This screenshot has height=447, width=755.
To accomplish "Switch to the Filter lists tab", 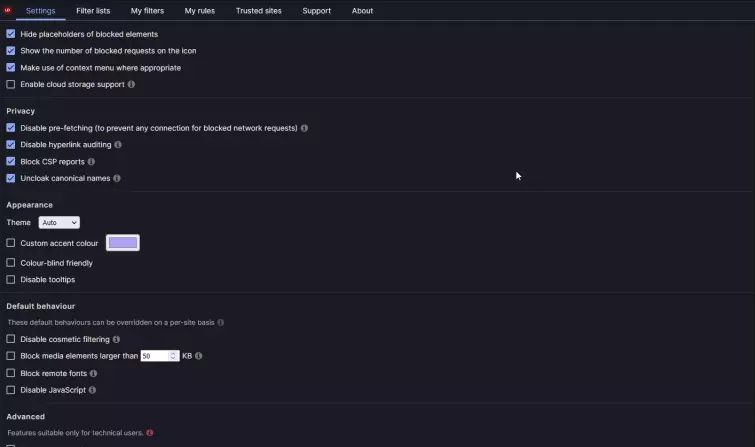I will pos(93,11).
